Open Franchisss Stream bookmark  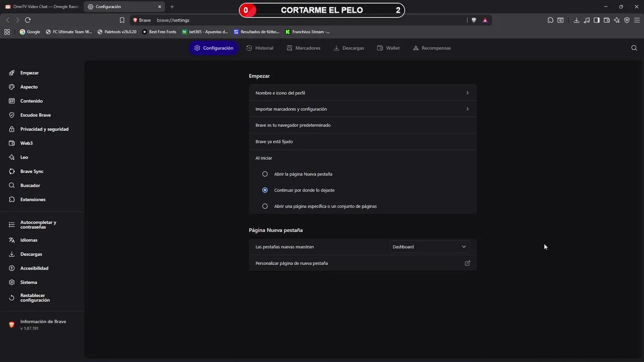(307, 32)
